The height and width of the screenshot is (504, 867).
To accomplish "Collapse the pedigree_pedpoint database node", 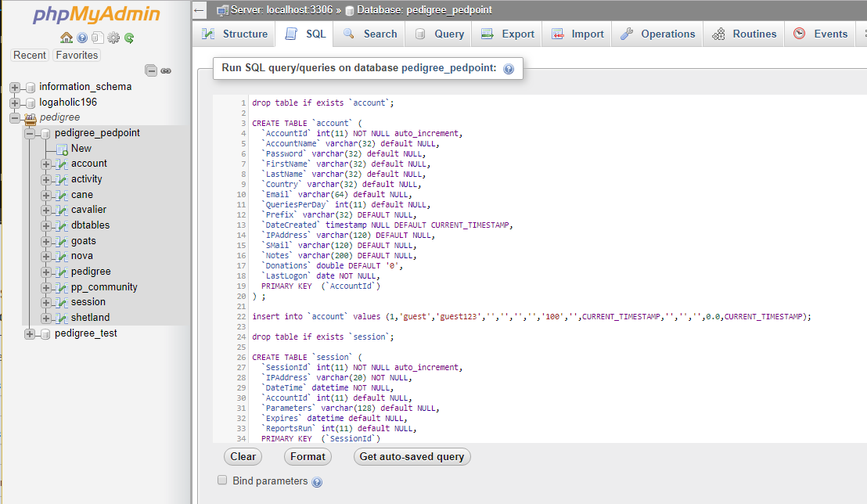I will click(30, 133).
